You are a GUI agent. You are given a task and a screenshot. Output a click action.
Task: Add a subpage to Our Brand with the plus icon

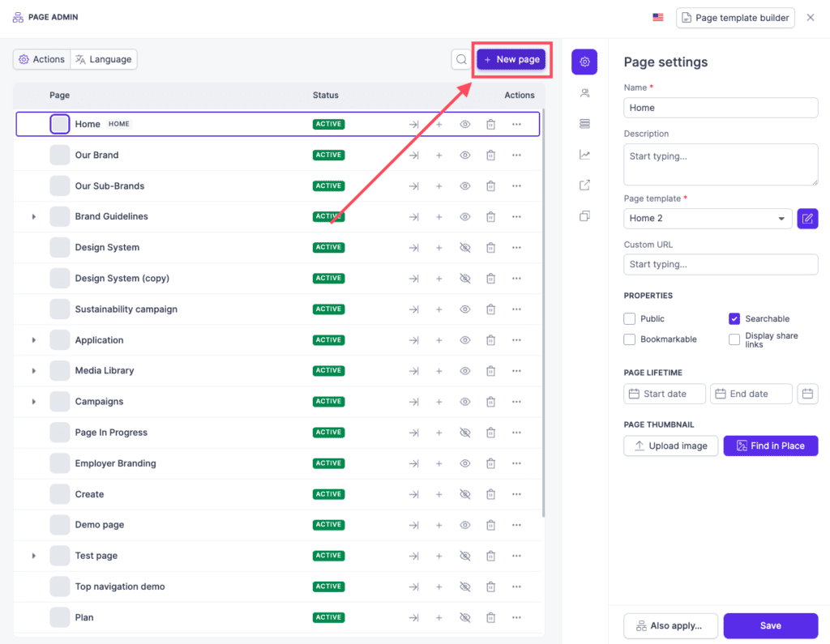click(x=439, y=155)
